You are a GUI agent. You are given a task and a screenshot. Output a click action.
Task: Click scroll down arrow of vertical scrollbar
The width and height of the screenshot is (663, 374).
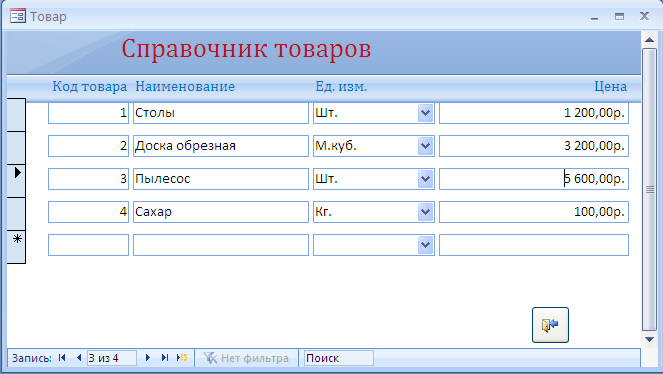coord(649,339)
